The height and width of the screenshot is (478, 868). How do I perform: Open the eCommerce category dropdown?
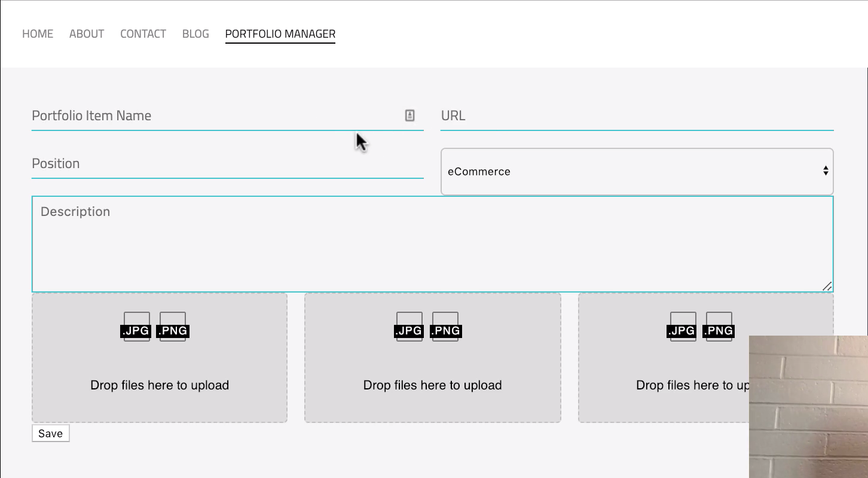pos(637,172)
